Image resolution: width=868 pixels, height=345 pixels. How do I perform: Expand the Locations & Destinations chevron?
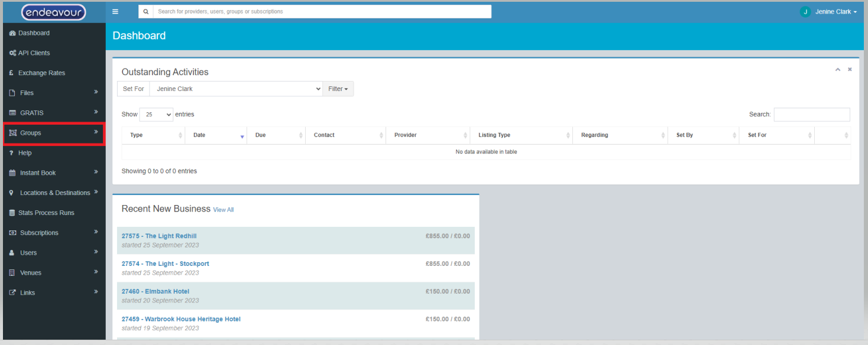(x=96, y=192)
